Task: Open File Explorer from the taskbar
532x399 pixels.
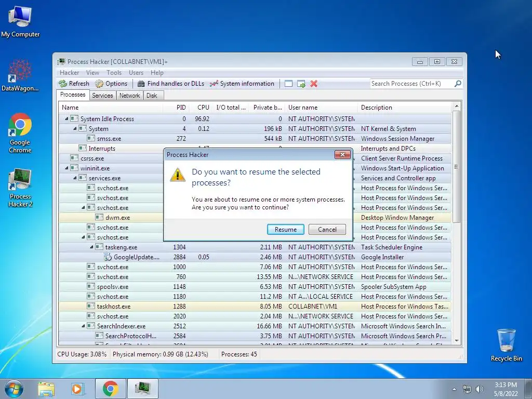Action: pos(46,389)
